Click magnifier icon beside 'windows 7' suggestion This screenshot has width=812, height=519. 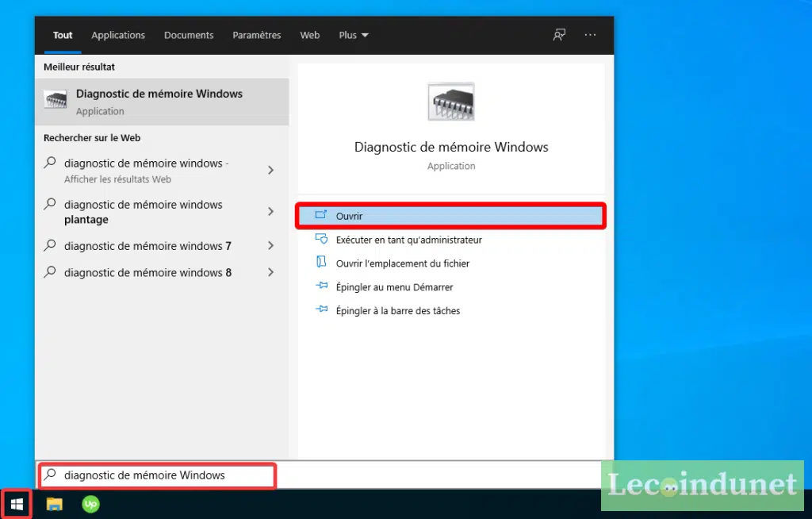click(50, 244)
